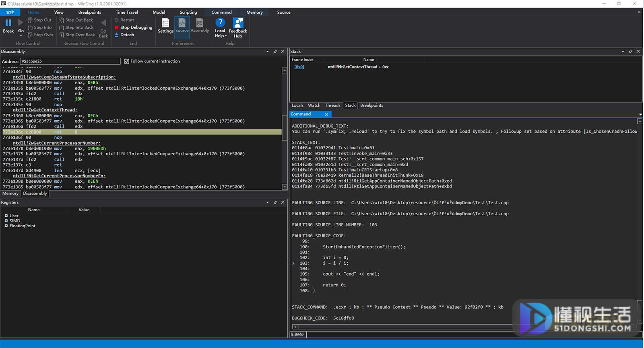The height and width of the screenshot is (348, 644).
Task: Pin the Stack panel
Action: pyautogui.click(x=631, y=51)
